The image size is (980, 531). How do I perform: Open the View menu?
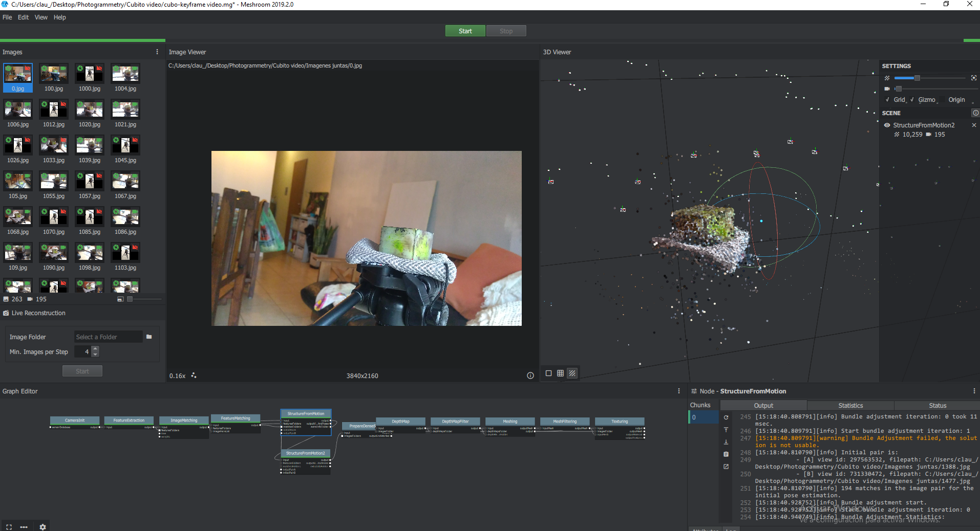(x=41, y=17)
